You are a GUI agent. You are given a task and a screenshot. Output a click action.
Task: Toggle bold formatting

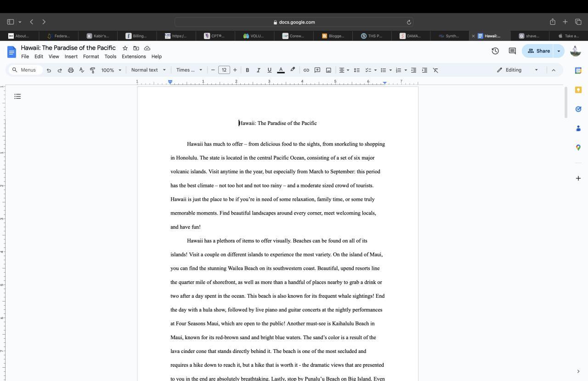[247, 70]
